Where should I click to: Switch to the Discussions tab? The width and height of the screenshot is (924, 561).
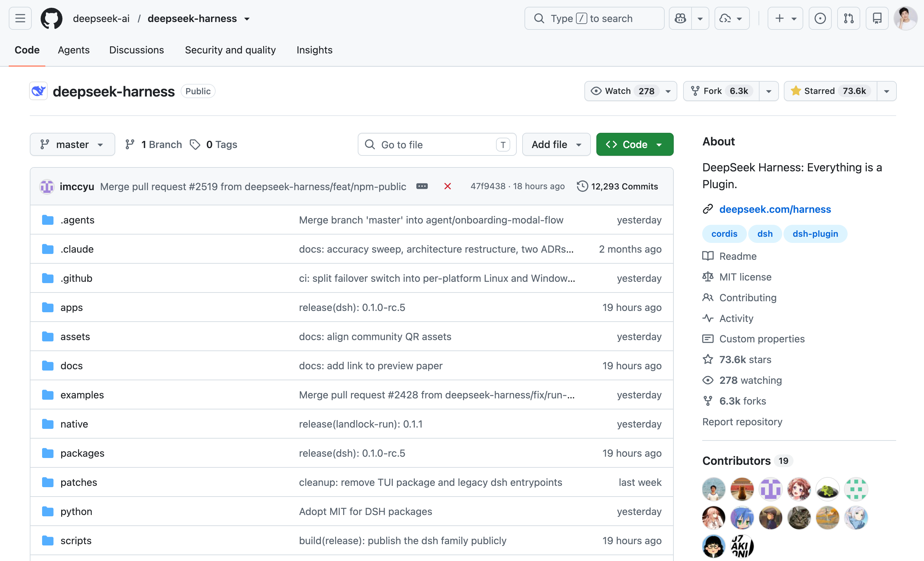[137, 50]
